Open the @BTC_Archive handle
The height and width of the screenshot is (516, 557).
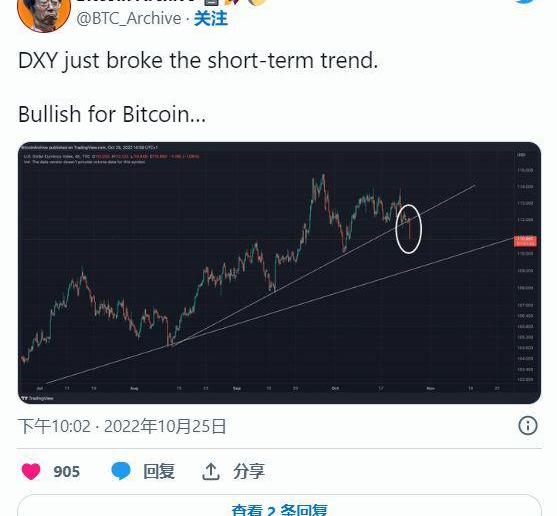click(129, 18)
